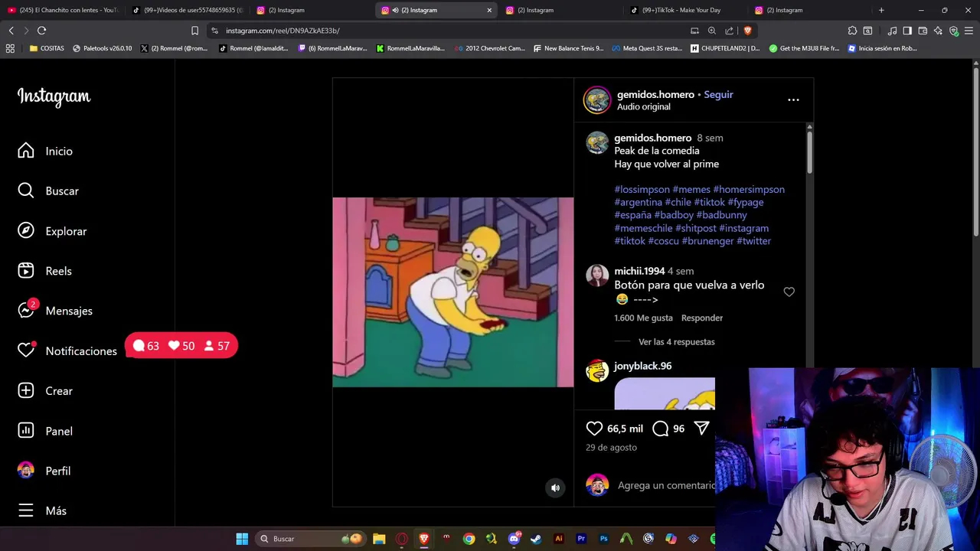Open the Panel dashboard icon

point(26,431)
